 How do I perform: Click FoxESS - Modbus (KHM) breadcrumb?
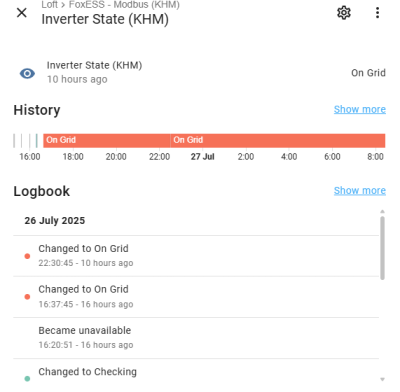124,5
